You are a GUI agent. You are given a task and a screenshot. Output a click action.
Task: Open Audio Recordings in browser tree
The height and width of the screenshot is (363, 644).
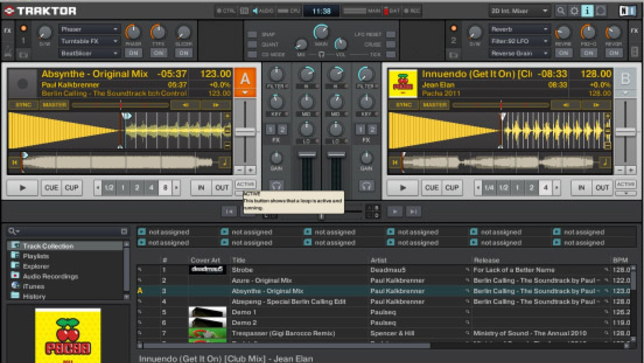pos(50,276)
